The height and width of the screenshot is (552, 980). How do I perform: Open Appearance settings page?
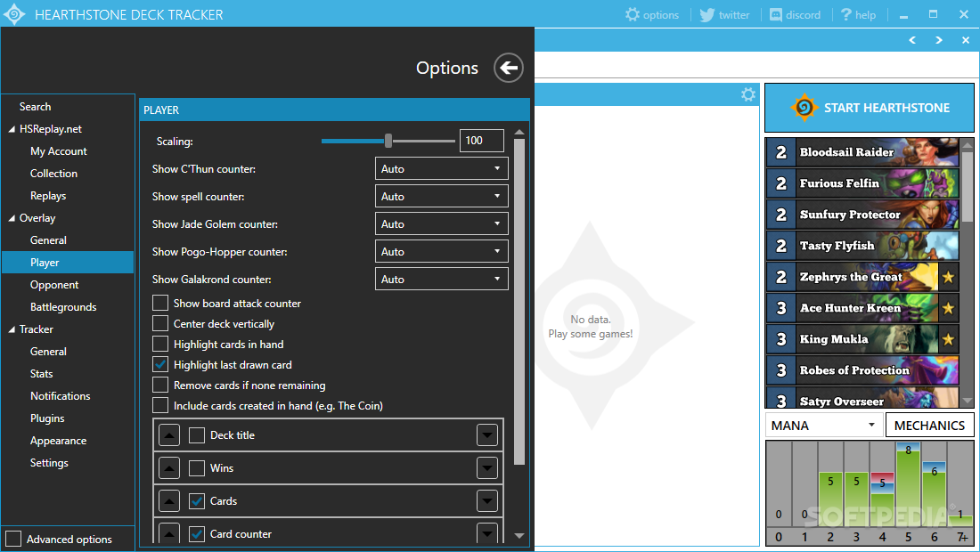(x=58, y=440)
